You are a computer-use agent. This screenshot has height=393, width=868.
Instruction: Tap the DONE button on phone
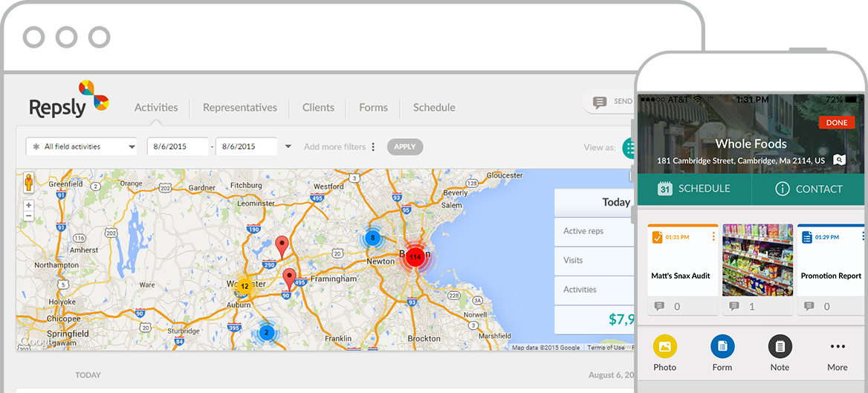tap(837, 123)
